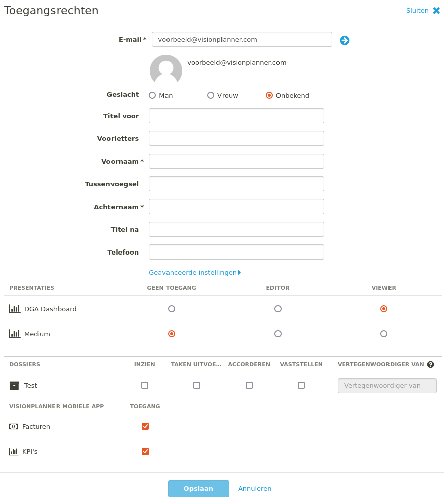The height and width of the screenshot is (504, 444).
Task: Click the user avatar placeholder image
Action: click(166, 69)
